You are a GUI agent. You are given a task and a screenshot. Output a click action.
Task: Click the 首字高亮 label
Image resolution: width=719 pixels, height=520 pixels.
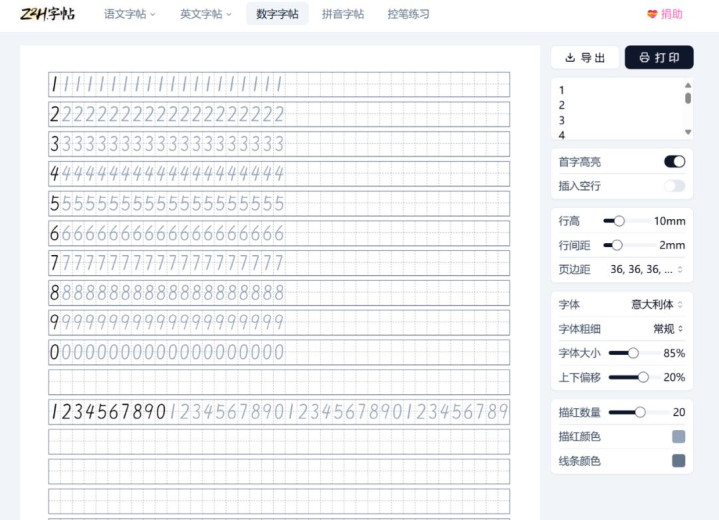pos(579,162)
